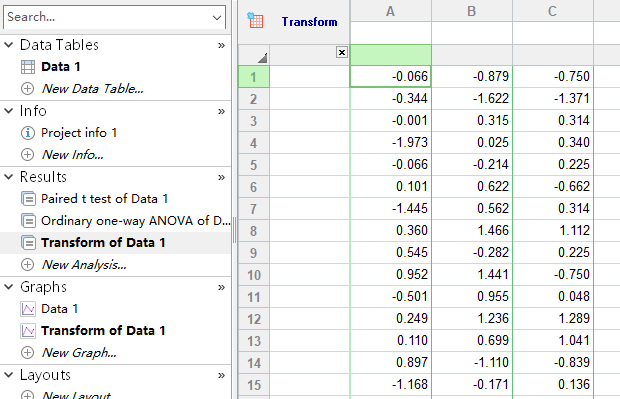This screenshot has height=399, width=620.
Task: Open Transform of Data 1 graph
Action: click(103, 331)
